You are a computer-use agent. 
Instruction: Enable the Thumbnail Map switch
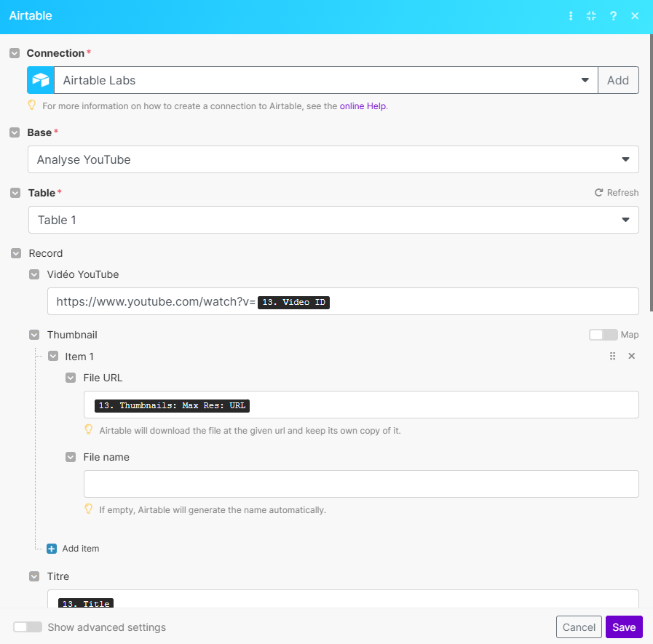click(x=603, y=335)
